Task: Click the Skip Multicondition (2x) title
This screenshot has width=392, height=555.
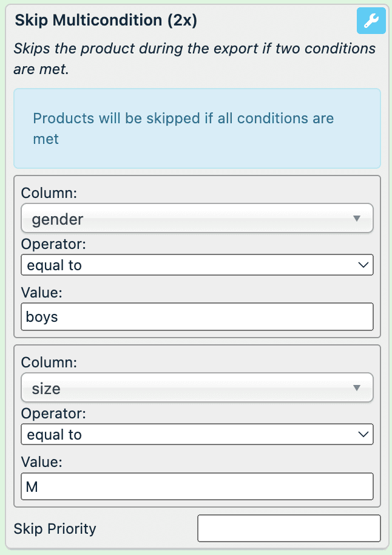Action: click(106, 20)
